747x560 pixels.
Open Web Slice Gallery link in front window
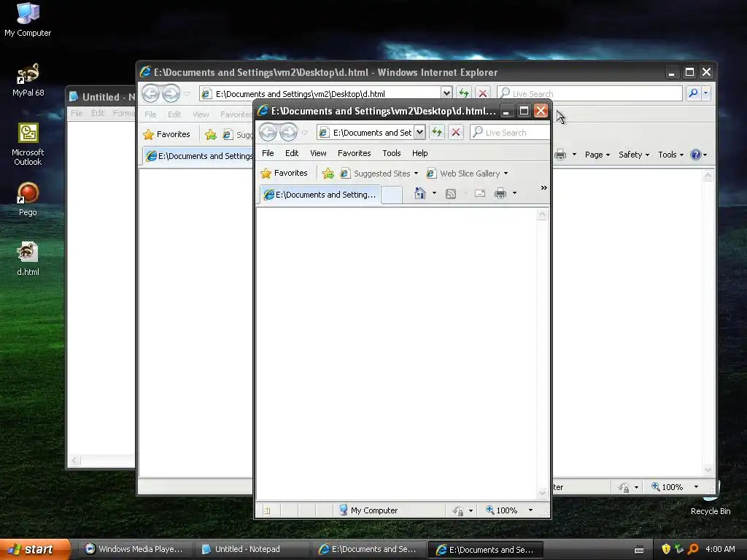point(470,174)
